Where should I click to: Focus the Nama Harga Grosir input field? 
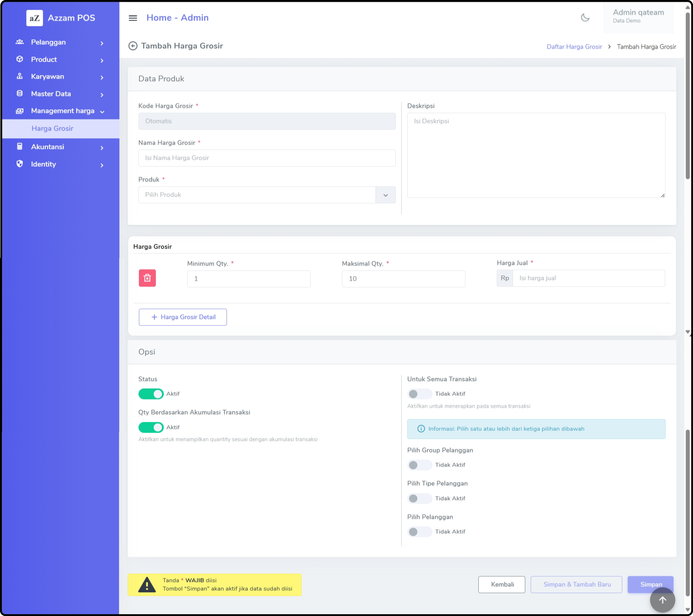(x=267, y=158)
